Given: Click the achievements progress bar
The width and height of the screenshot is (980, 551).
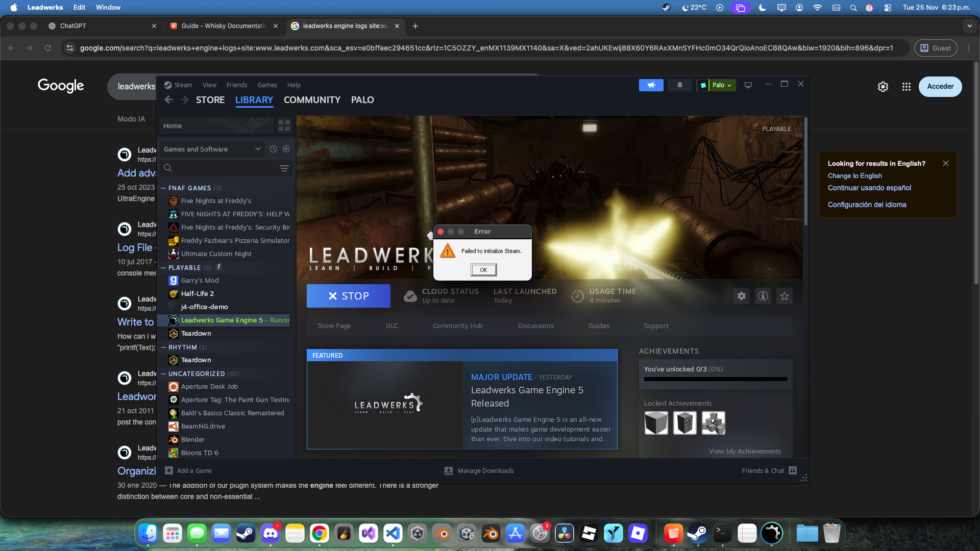Looking at the screenshot, I should click(x=715, y=379).
